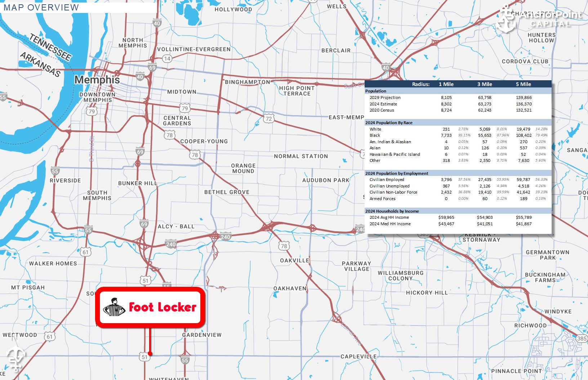This screenshot has height=380, width=588.
Task: Click the Memphis city label
Action: coord(97,80)
